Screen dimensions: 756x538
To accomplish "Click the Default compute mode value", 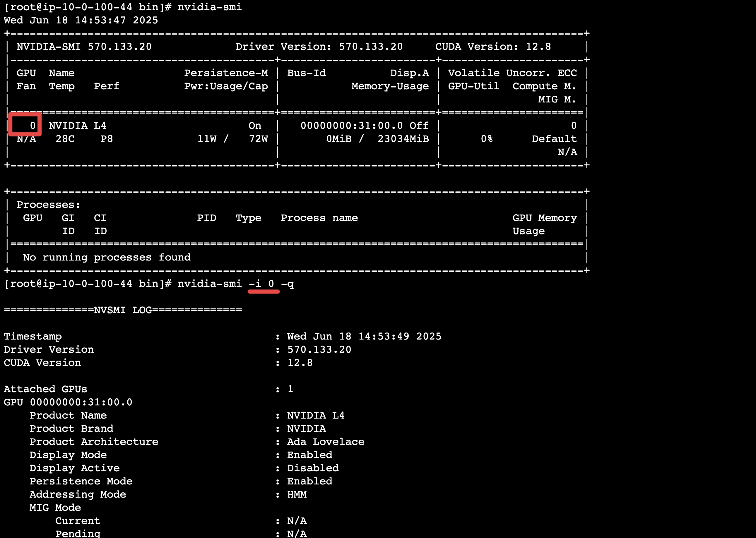I will pyautogui.click(x=554, y=139).
